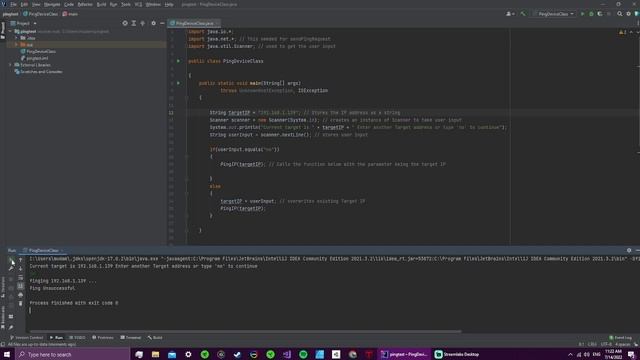Toggle tool window bars icon at status bar corner

click(x=3, y=344)
